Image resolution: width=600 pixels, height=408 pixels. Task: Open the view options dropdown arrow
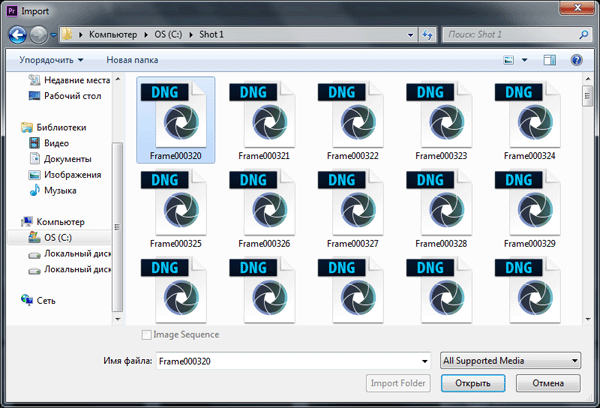pos(525,60)
